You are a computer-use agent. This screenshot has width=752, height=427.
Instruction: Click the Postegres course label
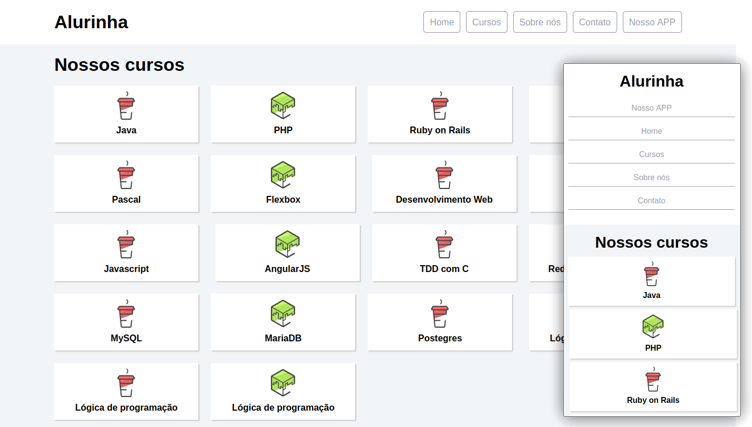click(440, 338)
